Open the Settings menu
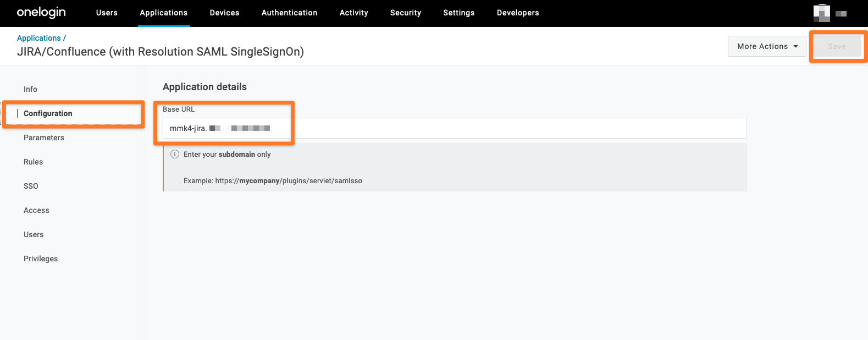The width and height of the screenshot is (868, 340). coord(459,13)
